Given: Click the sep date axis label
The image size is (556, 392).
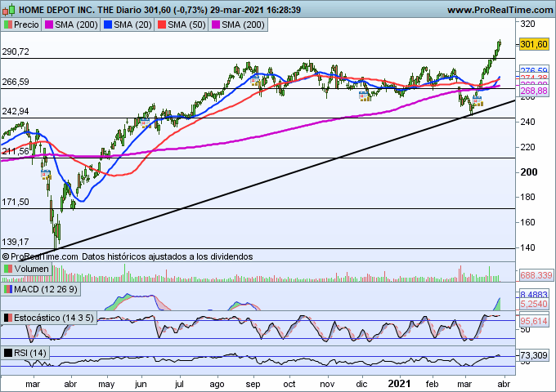Looking at the screenshot, I should [253, 384].
